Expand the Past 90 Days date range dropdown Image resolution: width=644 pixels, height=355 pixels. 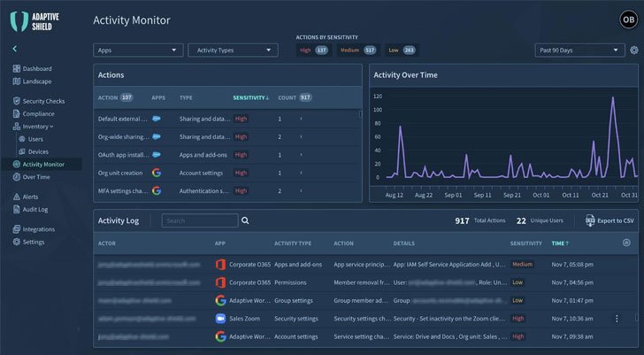(x=579, y=50)
